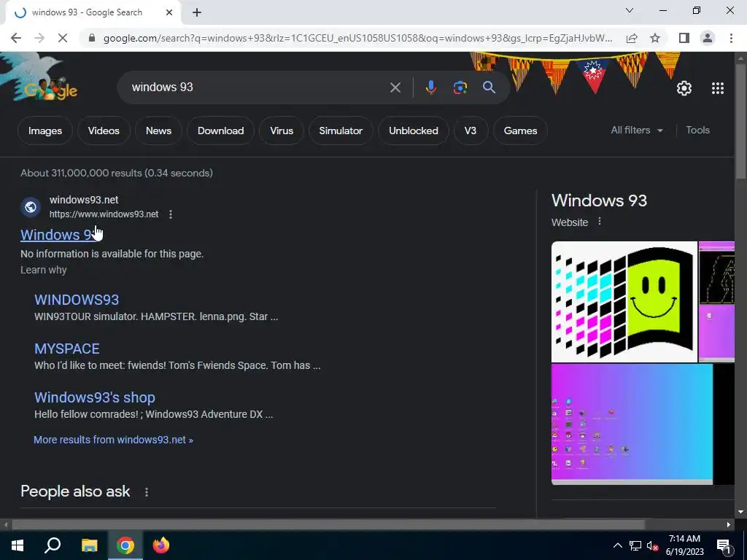747x560 pixels.
Task: Submit search with the magnifier icon
Action: (489, 87)
